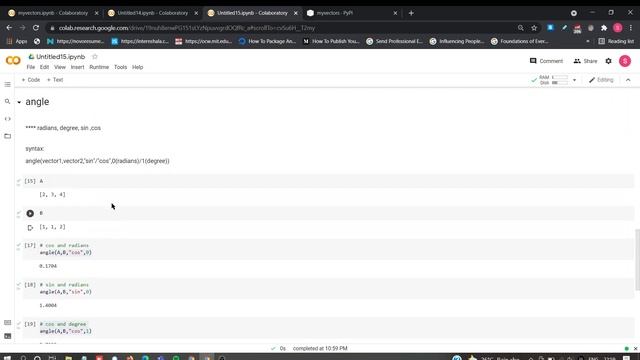Run the cell containing B
640x360 pixels.
tap(30, 213)
